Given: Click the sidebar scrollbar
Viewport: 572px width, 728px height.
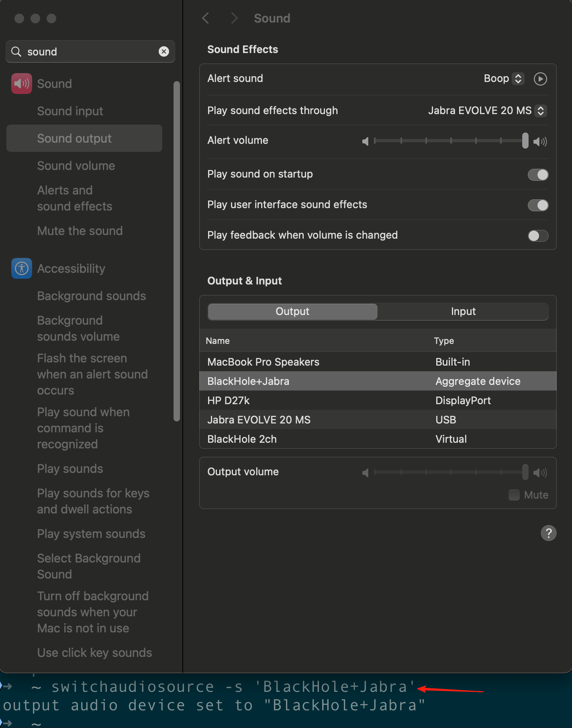Looking at the screenshot, I should click(176, 252).
